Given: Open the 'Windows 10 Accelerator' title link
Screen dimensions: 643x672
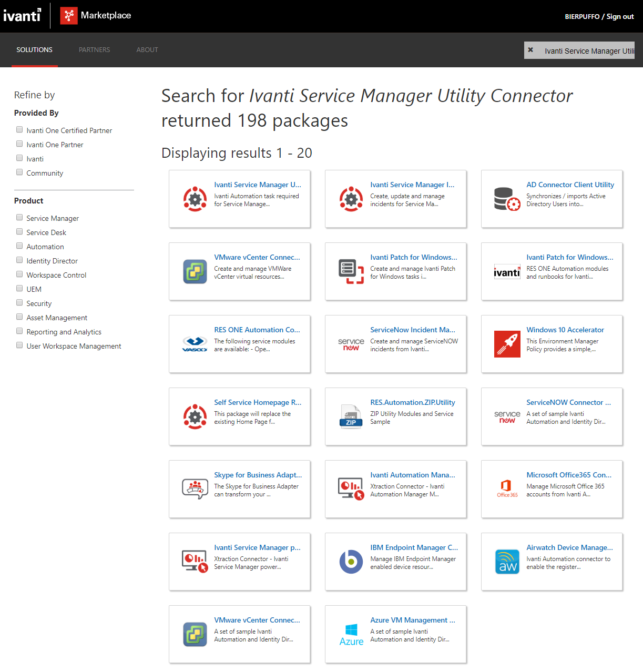Looking at the screenshot, I should 565,330.
